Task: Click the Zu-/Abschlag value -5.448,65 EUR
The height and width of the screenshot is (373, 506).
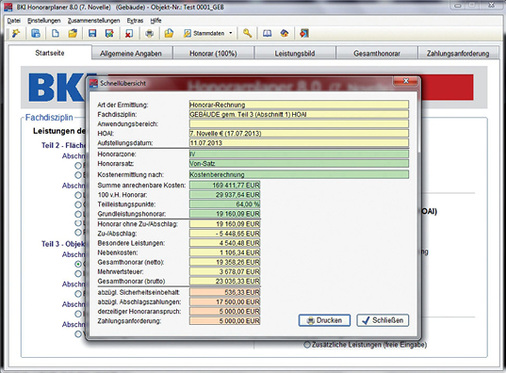Action: click(225, 234)
